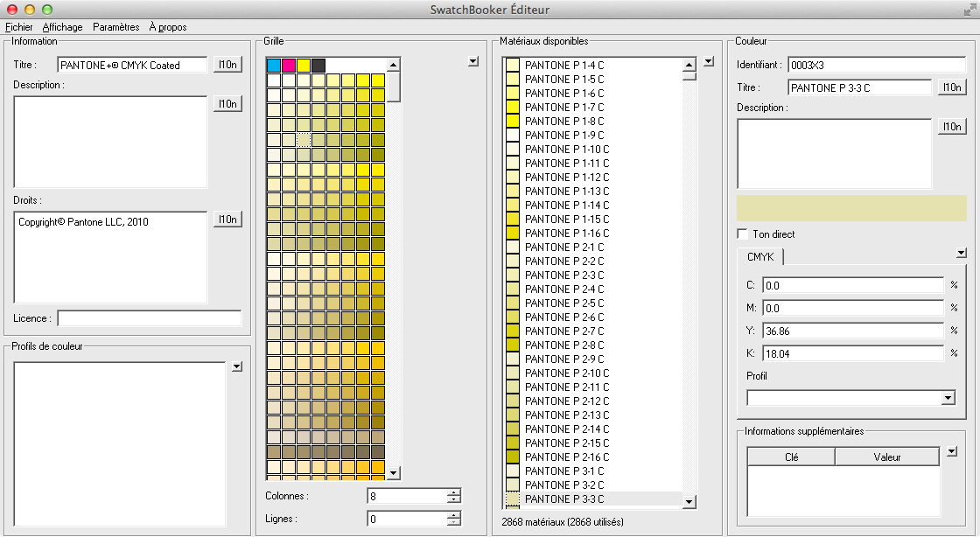Click the Valeur column header

click(x=887, y=457)
